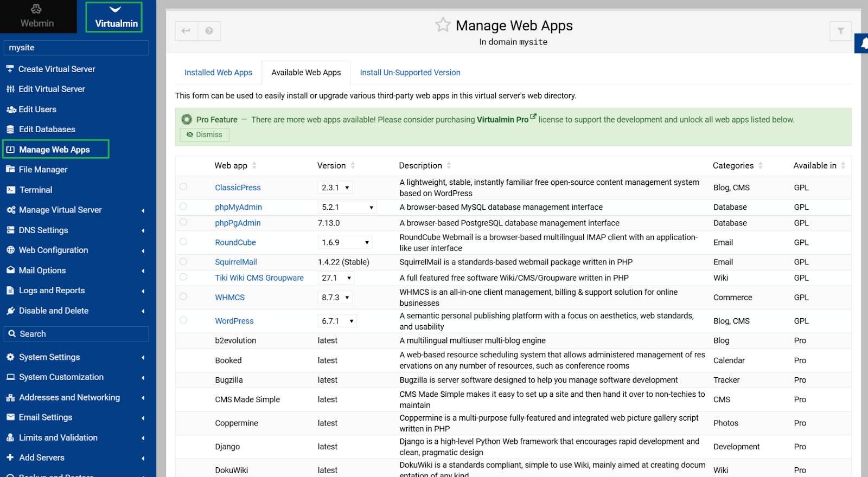This screenshot has height=477, width=868.
Task: Click the back arrow button
Action: (x=186, y=31)
